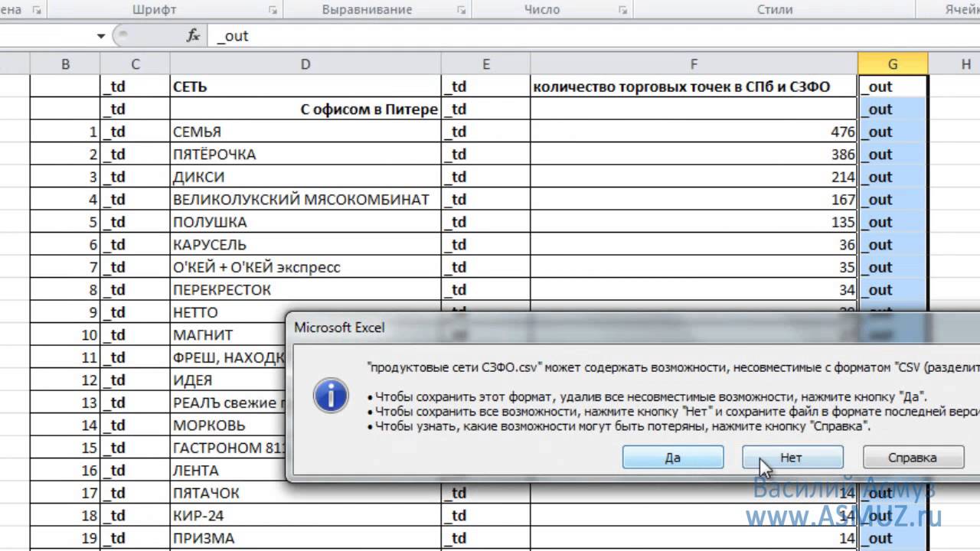Viewport: 980px width, 551px height.
Task: Select the ПЯТЁРОЧКА cell
Action: pyautogui.click(x=305, y=155)
